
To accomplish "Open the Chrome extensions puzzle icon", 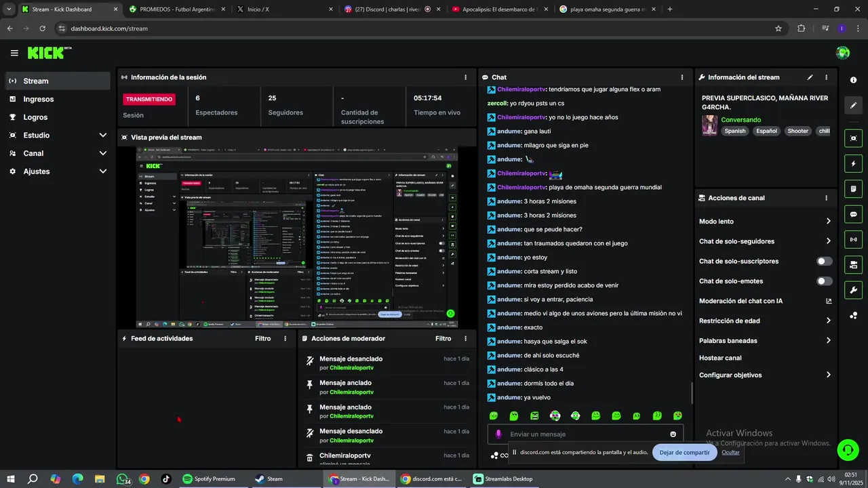I will point(801,28).
